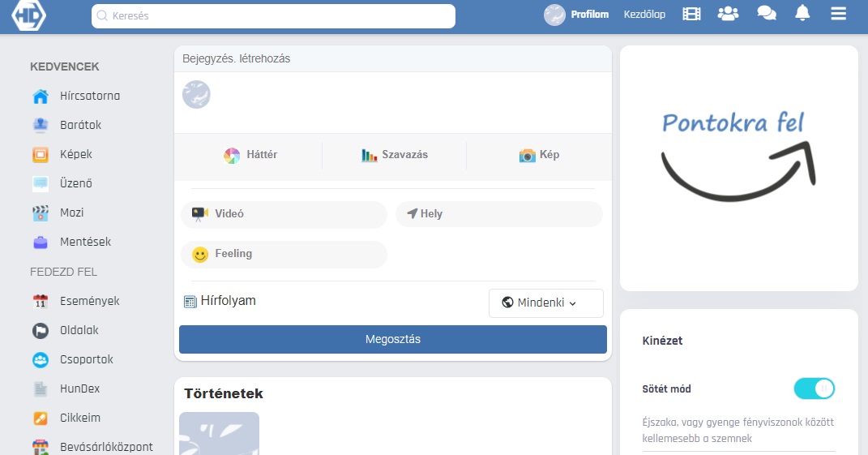Open Profilom from the top bar
Viewport: 868px width, 455px height.
click(576, 15)
